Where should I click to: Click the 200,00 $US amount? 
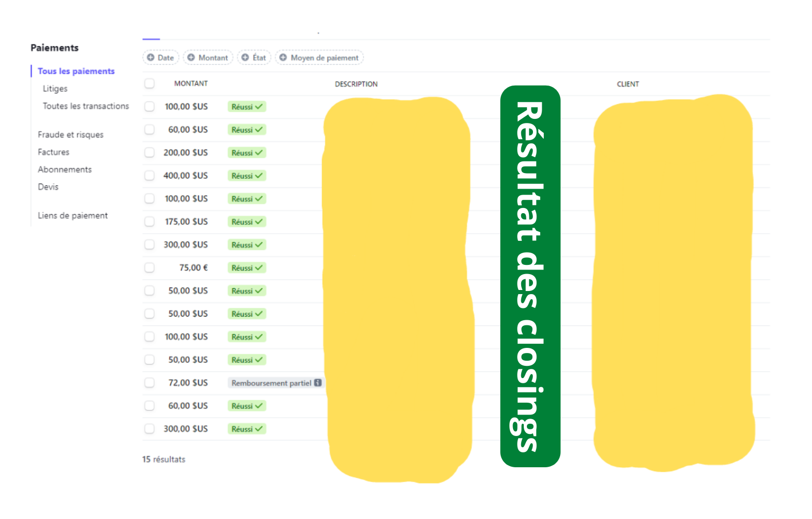click(186, 153)
